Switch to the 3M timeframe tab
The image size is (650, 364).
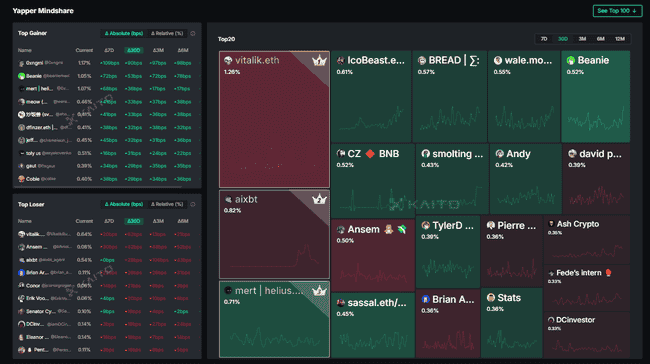[582, 39]
